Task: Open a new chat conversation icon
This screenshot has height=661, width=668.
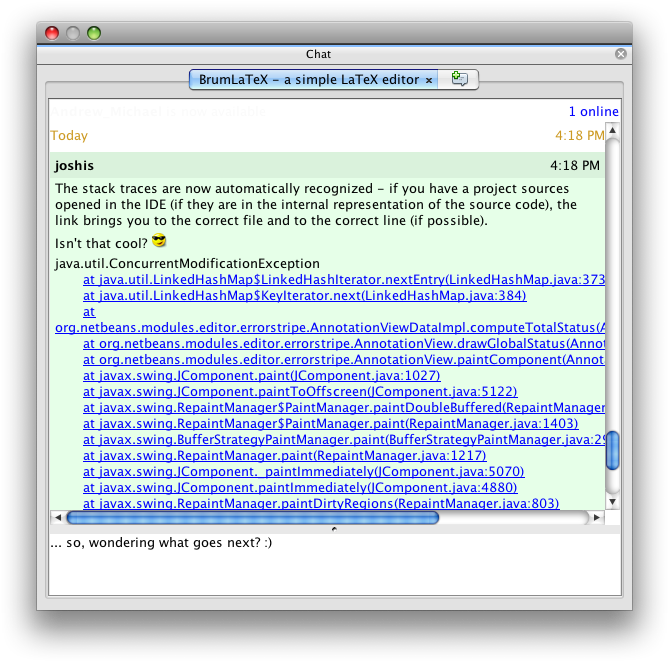Action: [x=459, y=79]
